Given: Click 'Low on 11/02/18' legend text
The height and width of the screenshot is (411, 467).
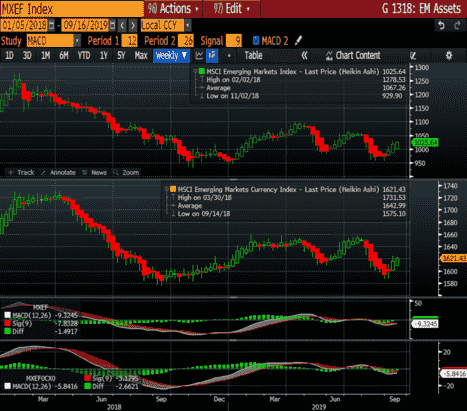Looking at the screenshot, I should coord(232,96).
